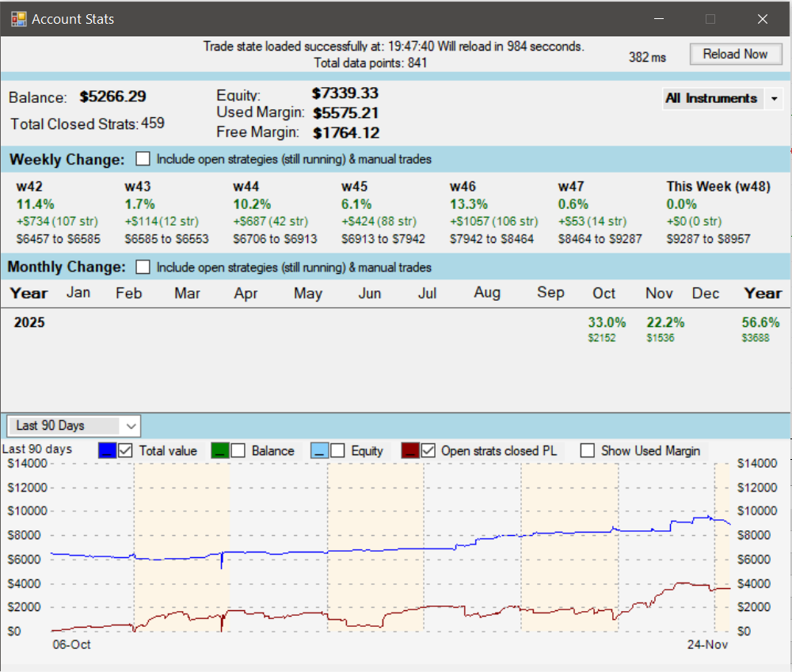Enable the Show Used Margin checkbox
Image resolution: width=792 pixels, height=672 pixels.
coord(588,450)
